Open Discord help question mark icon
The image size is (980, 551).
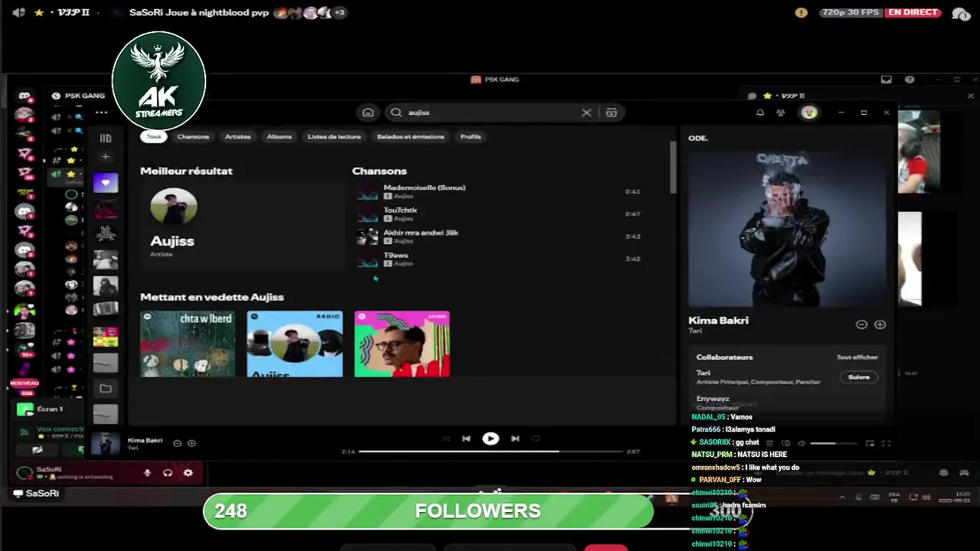coord(910,80)
